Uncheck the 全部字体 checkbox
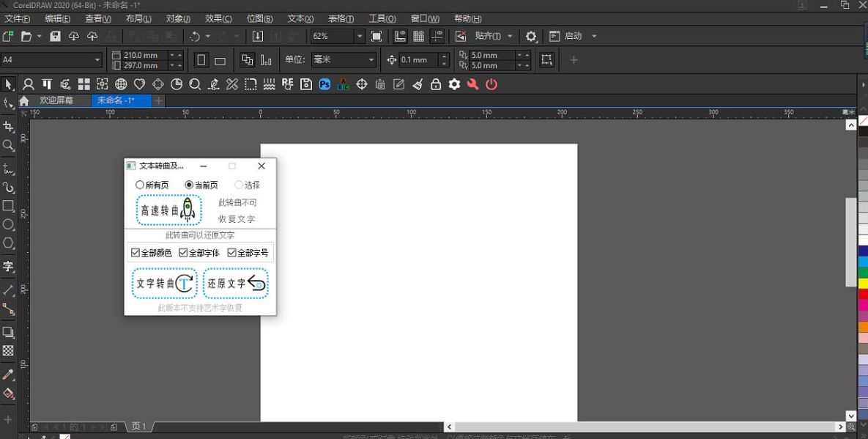Screen dimensions: 868x439 click(184, 252)
